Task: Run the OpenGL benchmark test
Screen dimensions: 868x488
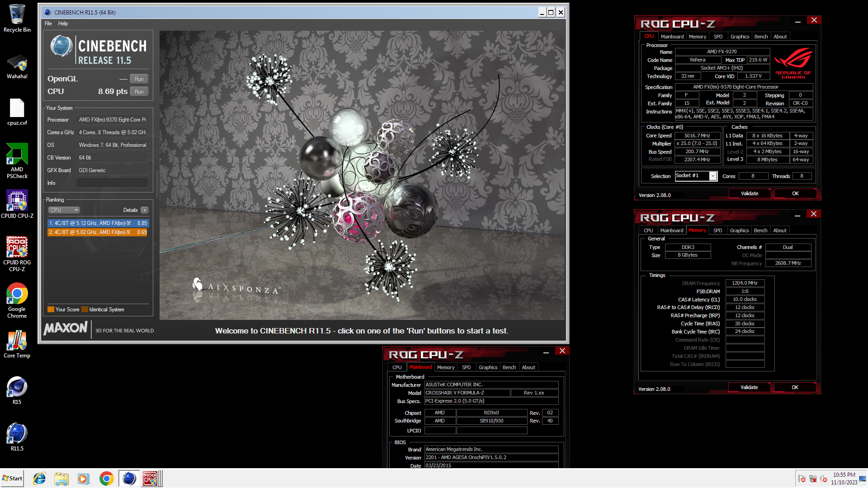Action: coord(139,79)
